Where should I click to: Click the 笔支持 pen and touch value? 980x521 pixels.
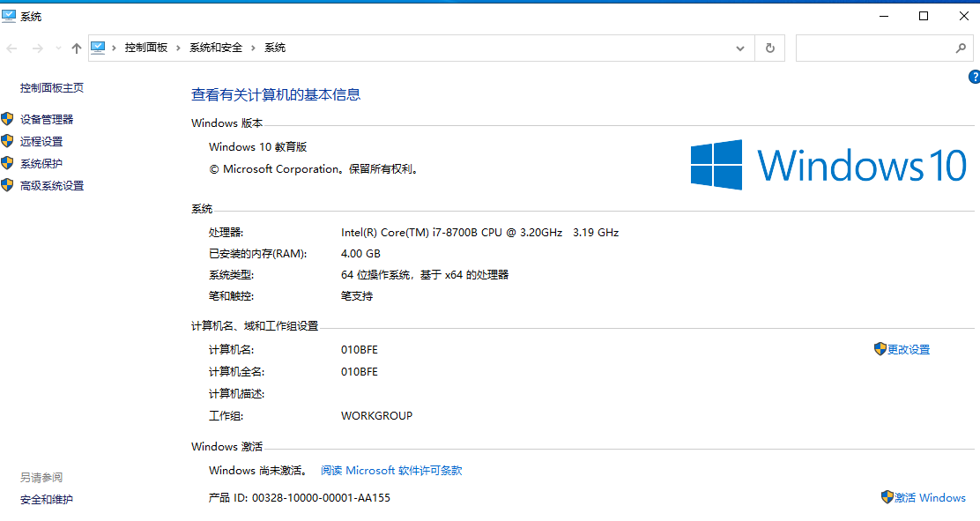point(357,296)
